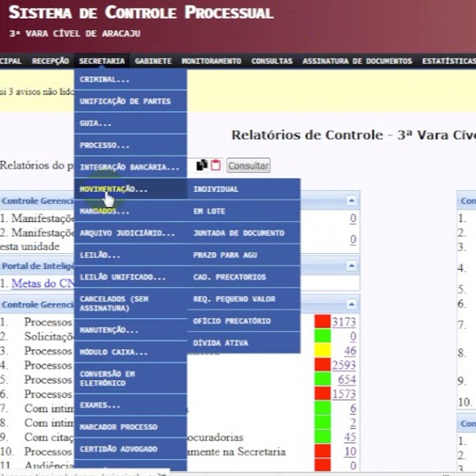The image size is (476, 476).
Task: Collapse the panel above the 3173 count
Action: click(351, 304)
